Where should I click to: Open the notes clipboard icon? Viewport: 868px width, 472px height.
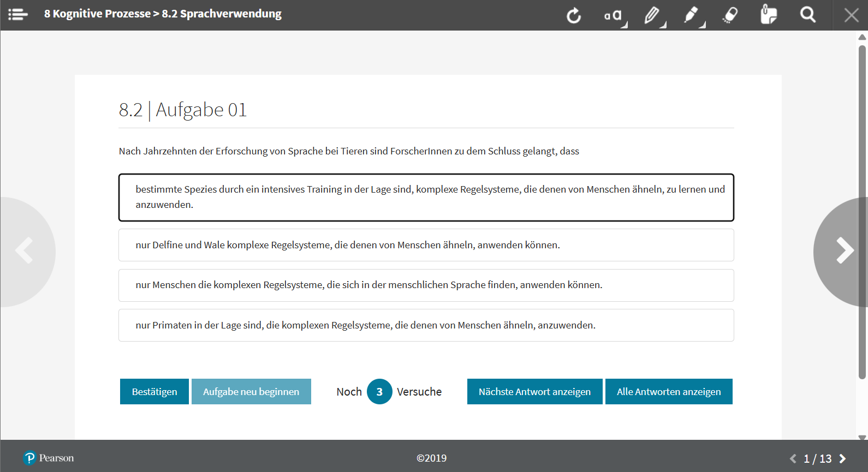point(769,15)
